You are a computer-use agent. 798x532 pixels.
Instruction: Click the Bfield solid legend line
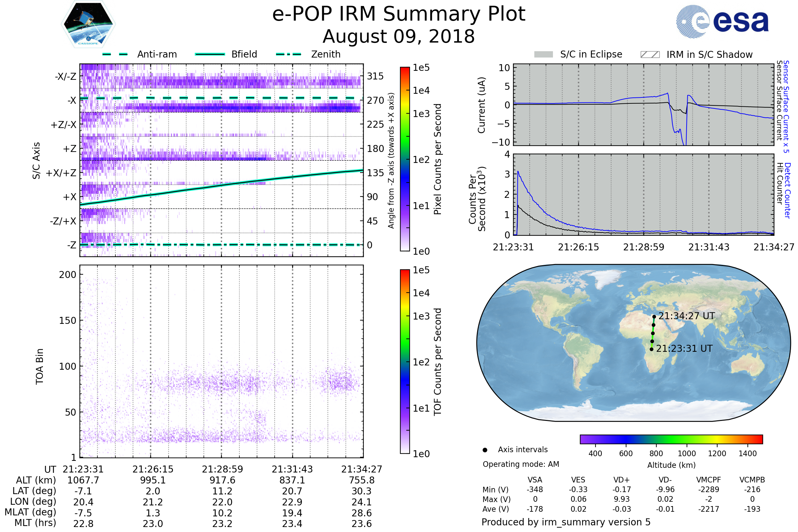[x=210, y=54]
